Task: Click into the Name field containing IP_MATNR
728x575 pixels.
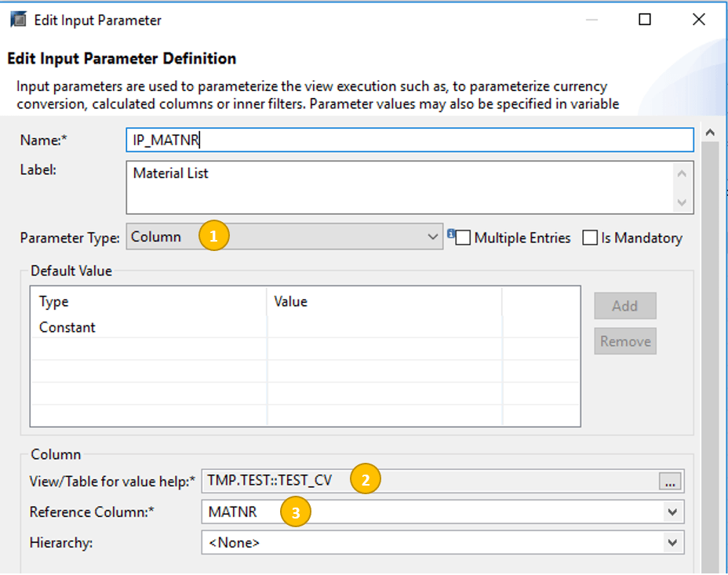Action: 409,140
